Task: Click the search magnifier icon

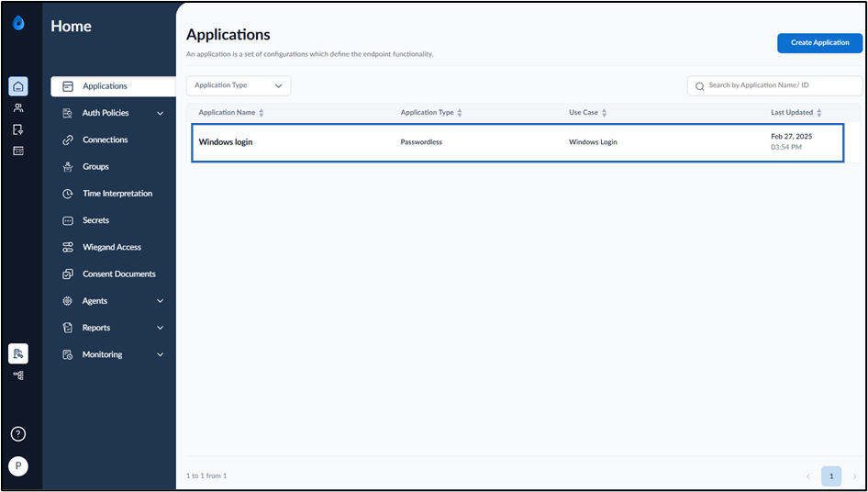Action: click(x=700, y=86)
